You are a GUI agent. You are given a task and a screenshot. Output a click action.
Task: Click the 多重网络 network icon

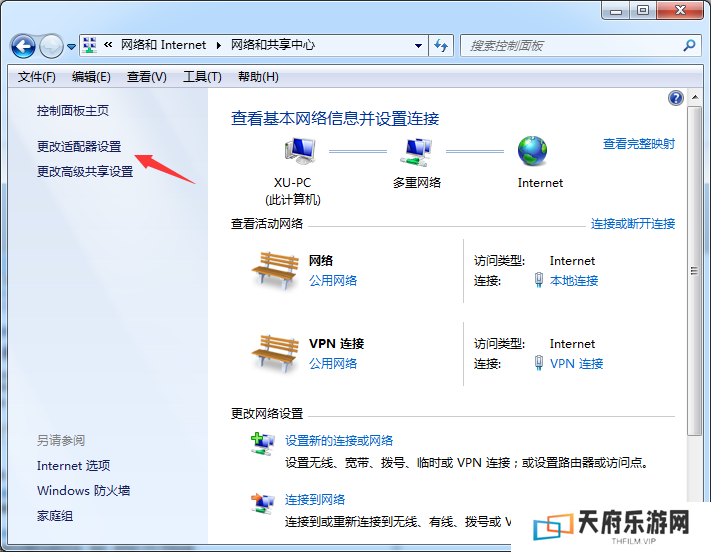(416, 152)
